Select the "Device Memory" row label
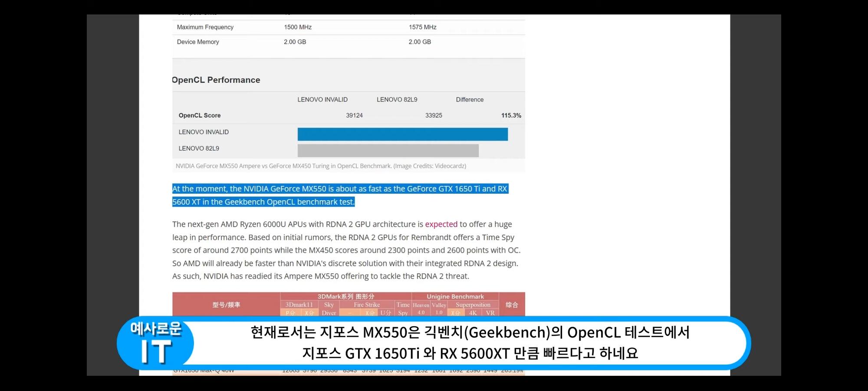 point(198,42)
